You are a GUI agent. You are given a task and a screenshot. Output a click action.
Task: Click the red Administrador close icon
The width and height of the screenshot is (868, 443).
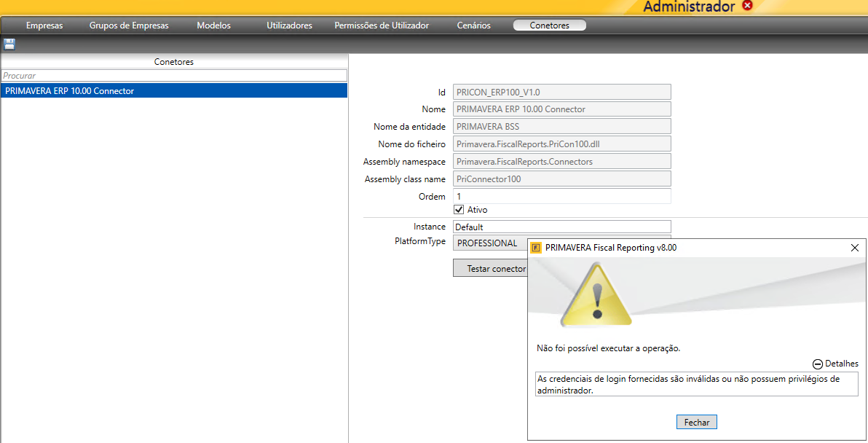coord(747,6)
